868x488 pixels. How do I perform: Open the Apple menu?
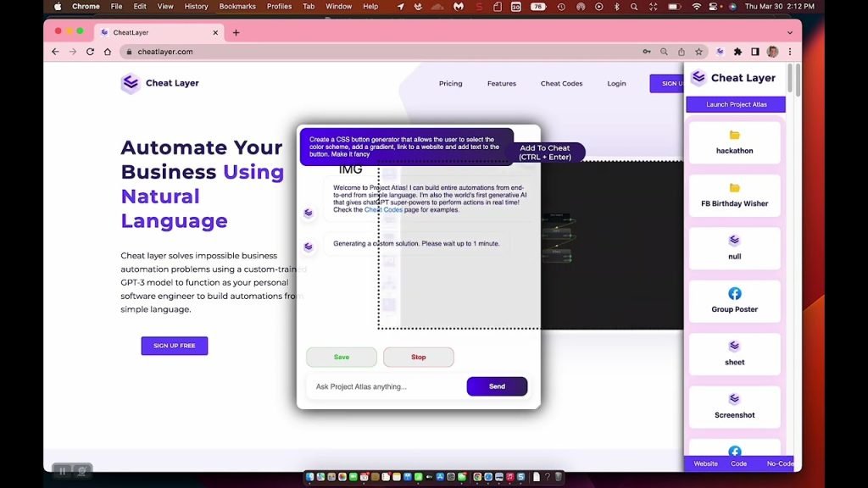[58, 7]
